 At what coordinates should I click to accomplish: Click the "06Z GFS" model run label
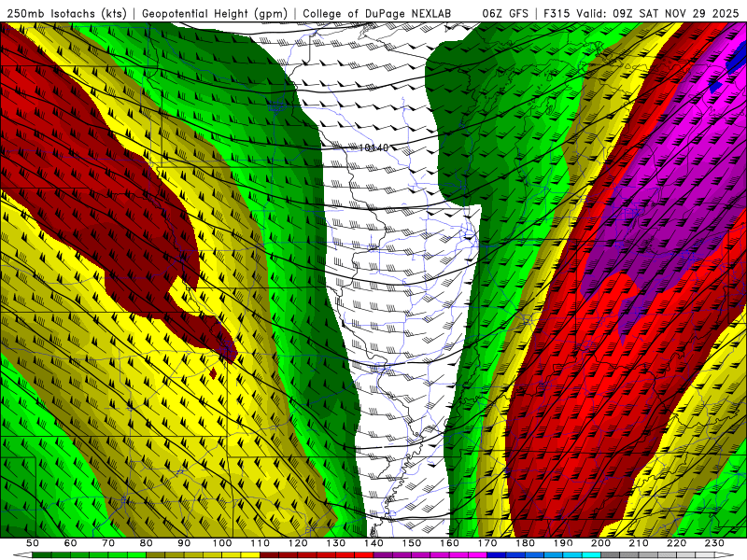coord(505,14)
